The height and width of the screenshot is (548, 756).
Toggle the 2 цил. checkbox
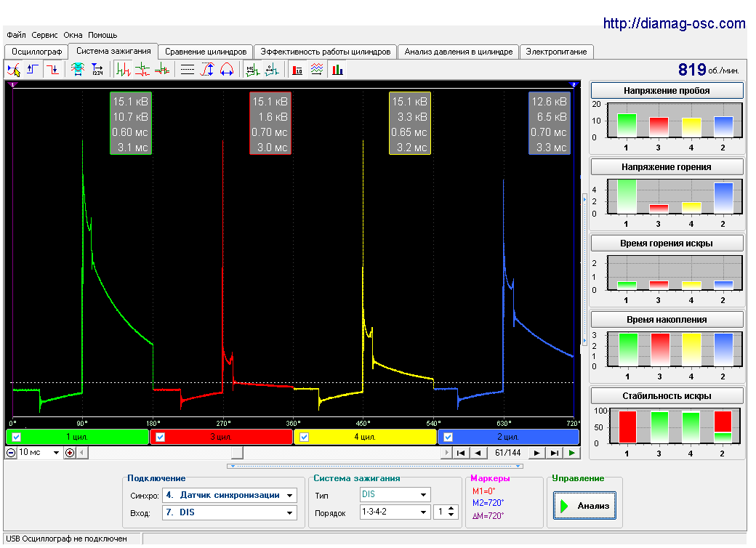pyautogui.click(x=449, y=437)
